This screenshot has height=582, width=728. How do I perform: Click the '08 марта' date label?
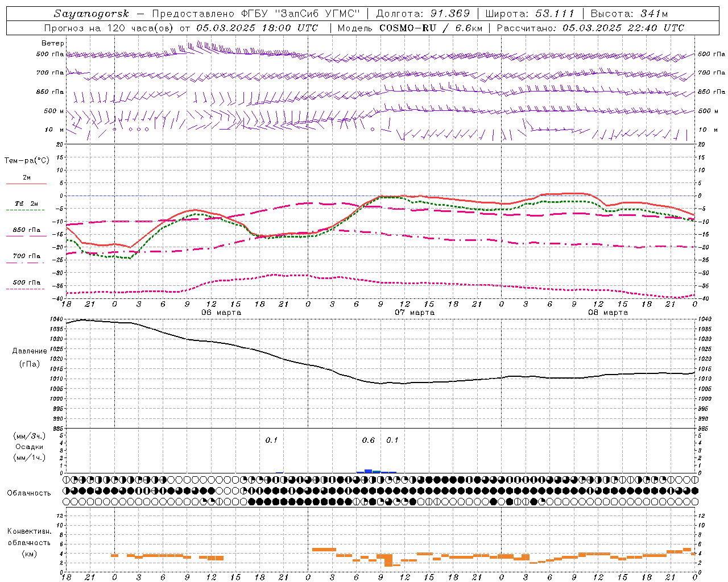608,313
